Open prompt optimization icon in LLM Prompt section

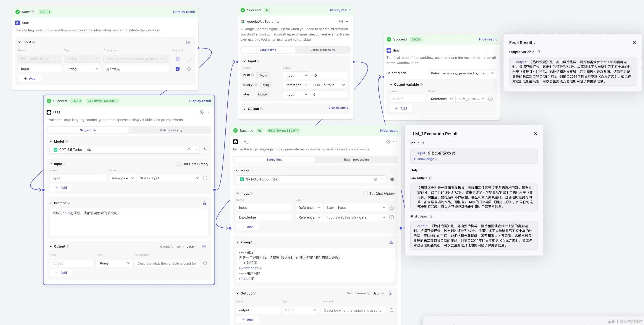(x=205, y=203)
